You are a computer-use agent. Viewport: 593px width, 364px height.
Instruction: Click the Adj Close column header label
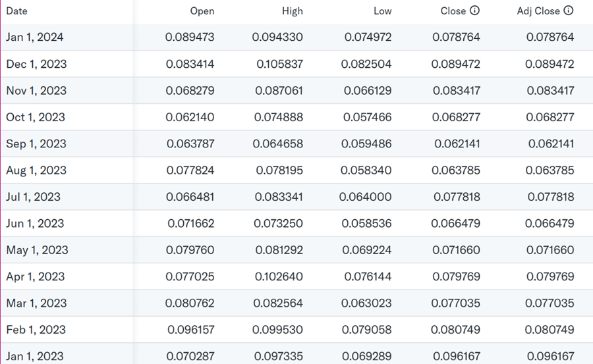point(538,11)
